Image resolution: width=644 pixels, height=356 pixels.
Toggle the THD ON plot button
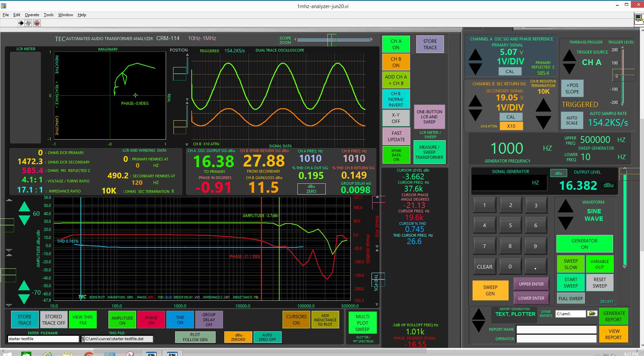[x=180, y=320]
